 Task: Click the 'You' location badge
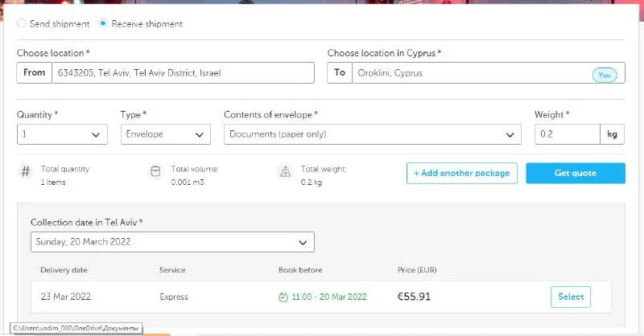click(x=605, y=75)
